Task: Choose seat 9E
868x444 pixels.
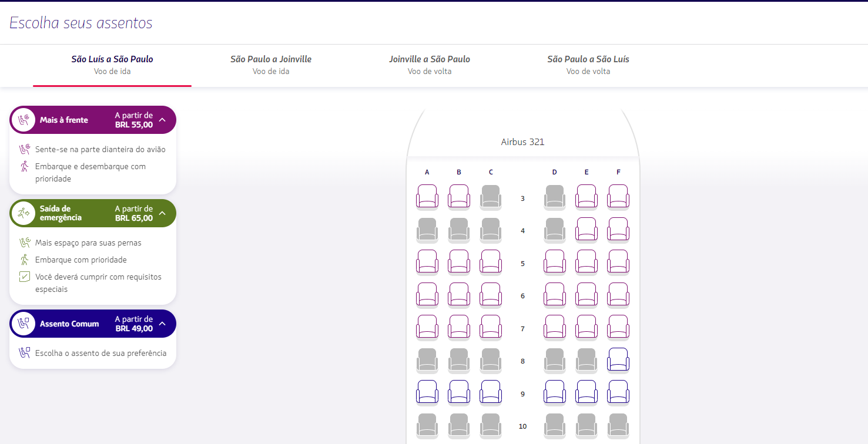Action: (587, 392)
